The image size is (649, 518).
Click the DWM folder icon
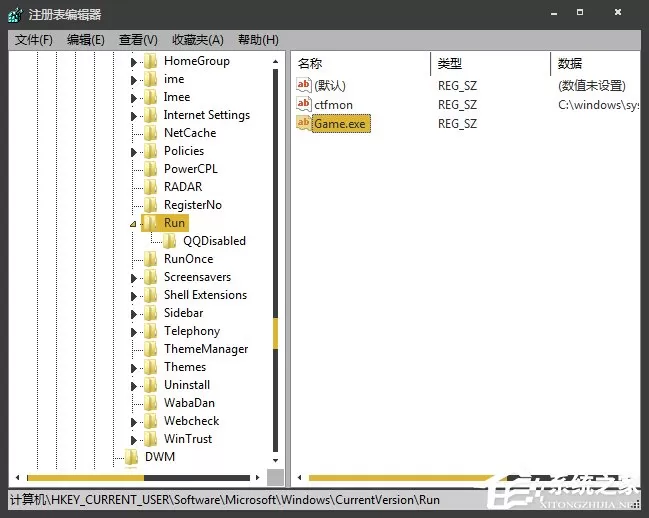(x=132, y=457)
